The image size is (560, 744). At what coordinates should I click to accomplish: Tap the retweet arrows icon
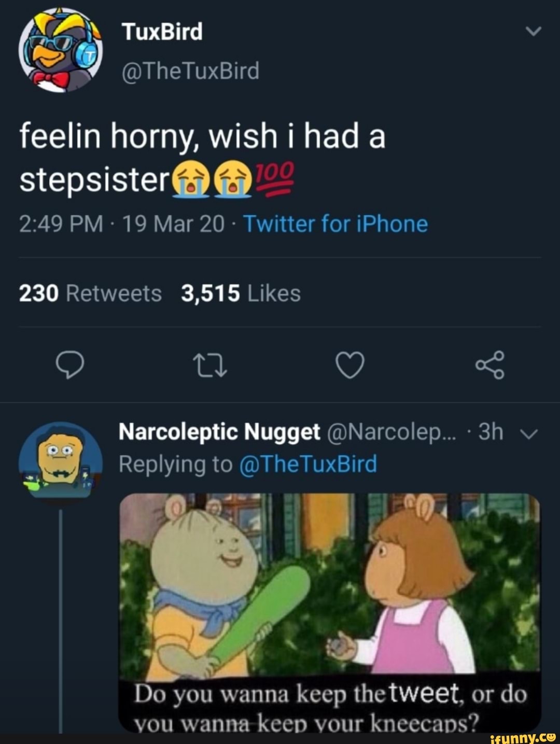click(x=210, y=365)
